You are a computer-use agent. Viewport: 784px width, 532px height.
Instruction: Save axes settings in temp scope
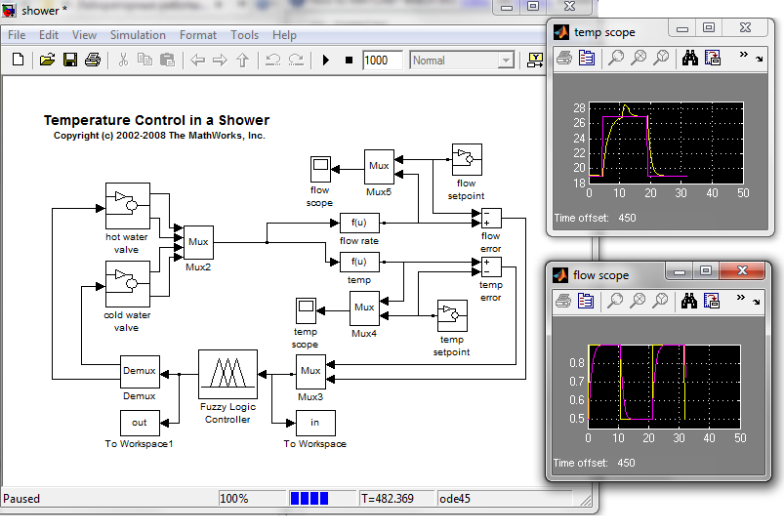pyautogui.click(x=713, y=58)
